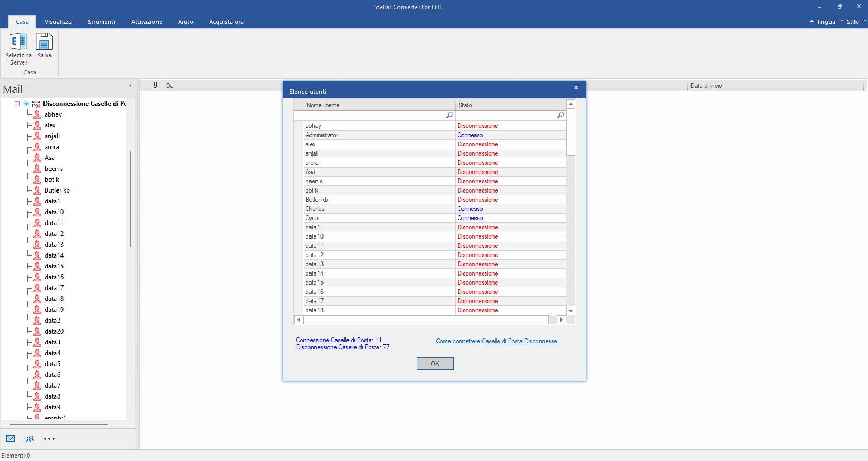Click Connesso status for Administrator

point(470,135)
